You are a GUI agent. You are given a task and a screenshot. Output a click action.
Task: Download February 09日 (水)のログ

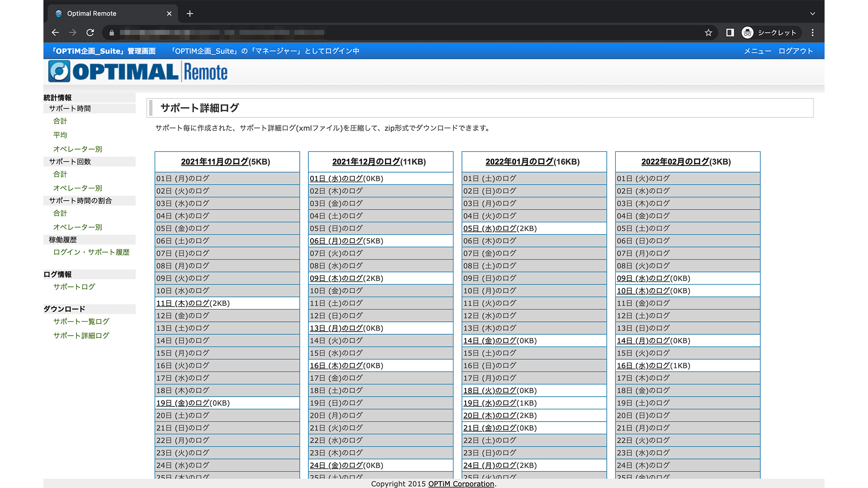[643, 278]
